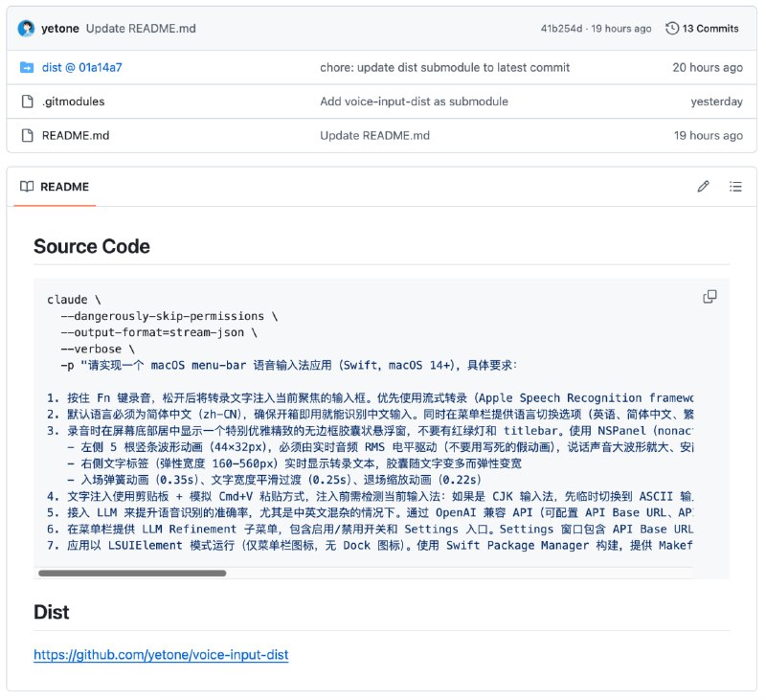Click the '--dangerously-skip-permissions' code line
The image size is (766, 700).
(169, 316)
